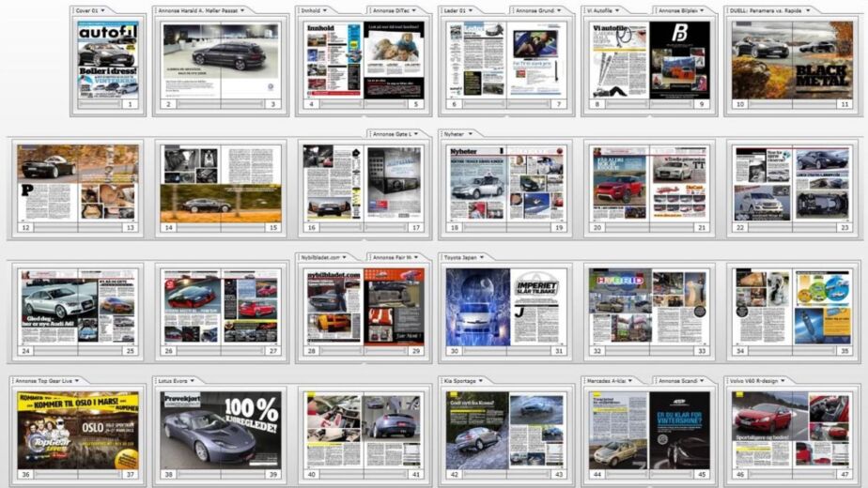Open dropdown arrow on Annonse Harald A. Møller Passat tab

click(x=242, y=10)
